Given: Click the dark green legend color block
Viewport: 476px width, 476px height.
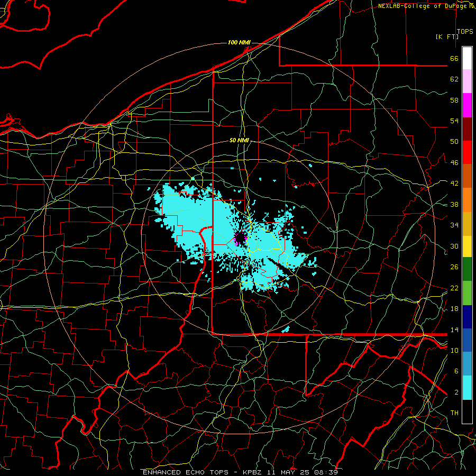Looking at the screenshot, I should click(x=467, y=269).
